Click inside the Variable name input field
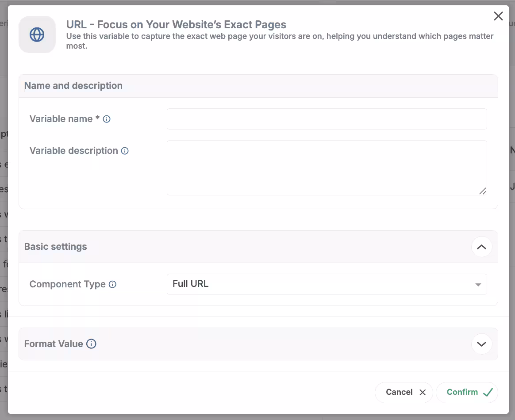Screen dimensions: 515x420 [x=327, y=118]
